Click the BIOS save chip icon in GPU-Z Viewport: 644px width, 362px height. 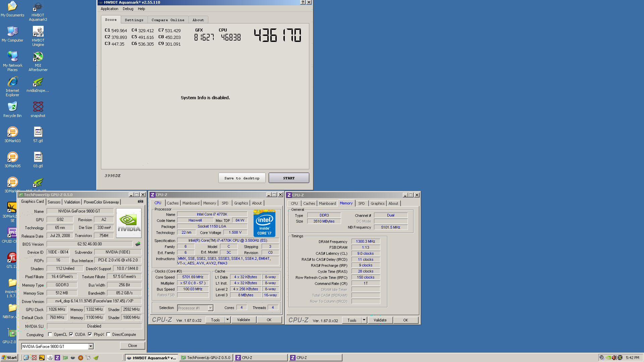138,244
